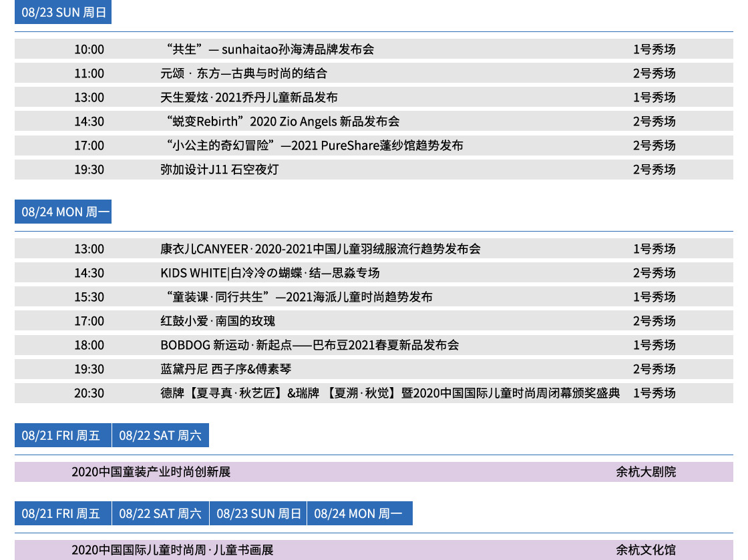Click 1号秀场 in the 20:30 德牌 row
Viewport: 748px width, 560px height.
[x=654, y=393]
